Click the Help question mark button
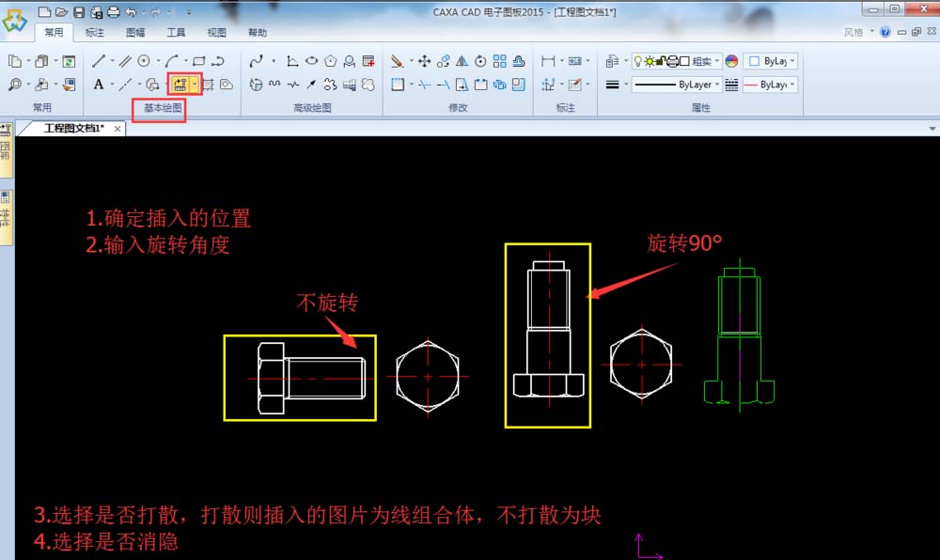This screenshot has width=940, height=560. click(x=885, y=31)
